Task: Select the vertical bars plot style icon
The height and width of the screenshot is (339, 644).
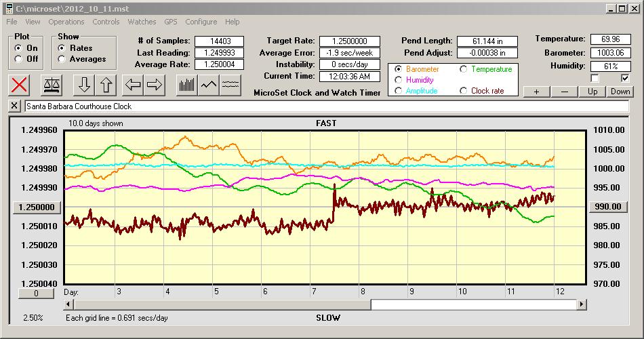Action: point(186,85)
